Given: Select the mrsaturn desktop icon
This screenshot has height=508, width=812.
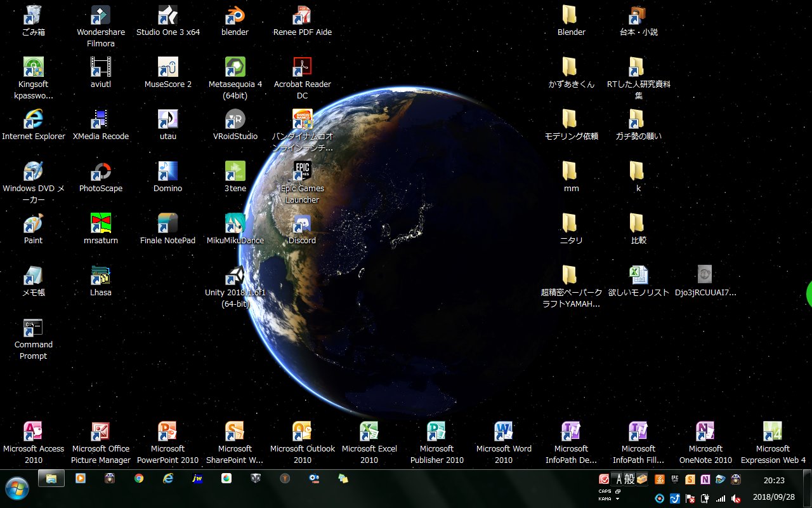Looking at the screenshot, I should tap(101, 229).
